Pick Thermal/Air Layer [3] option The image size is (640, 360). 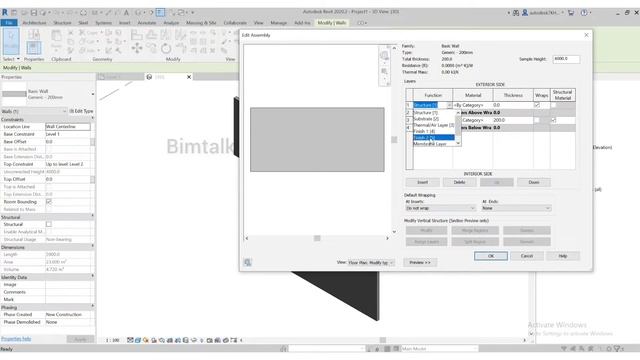433,125
